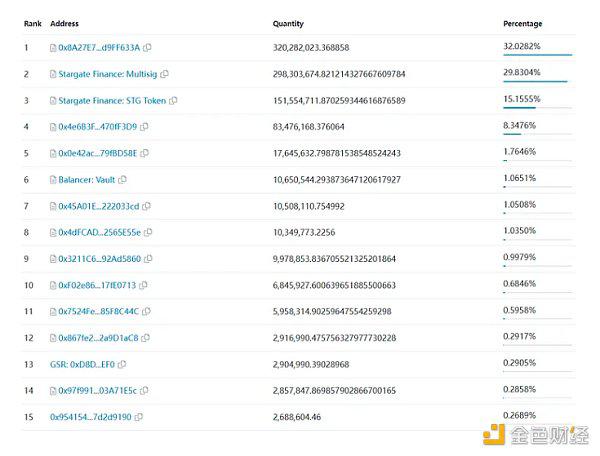Open holder 0x0e42ac...79fBD58E

(98, 153)
